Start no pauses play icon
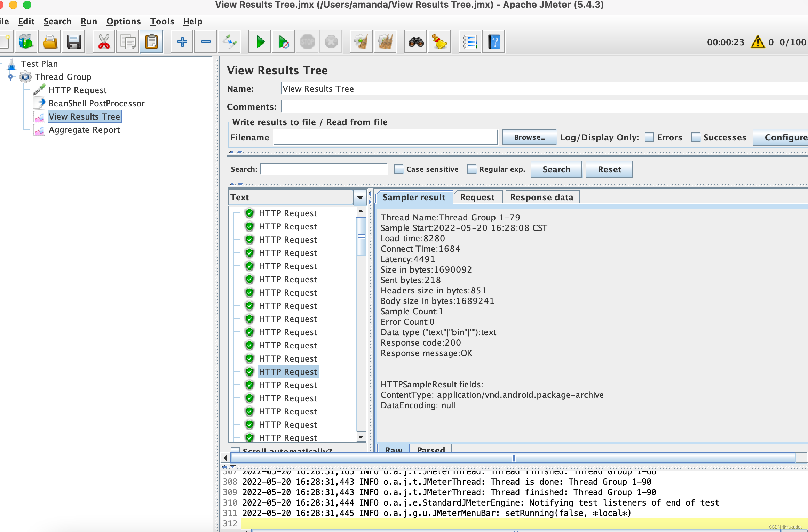This screenshot has width=808, height=532. pos(284,42)
